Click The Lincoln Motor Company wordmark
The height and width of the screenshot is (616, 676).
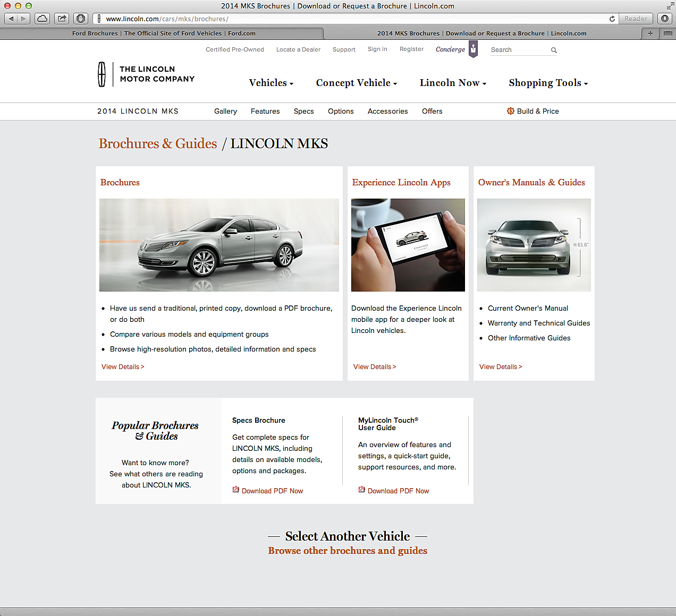coord(157,74)
